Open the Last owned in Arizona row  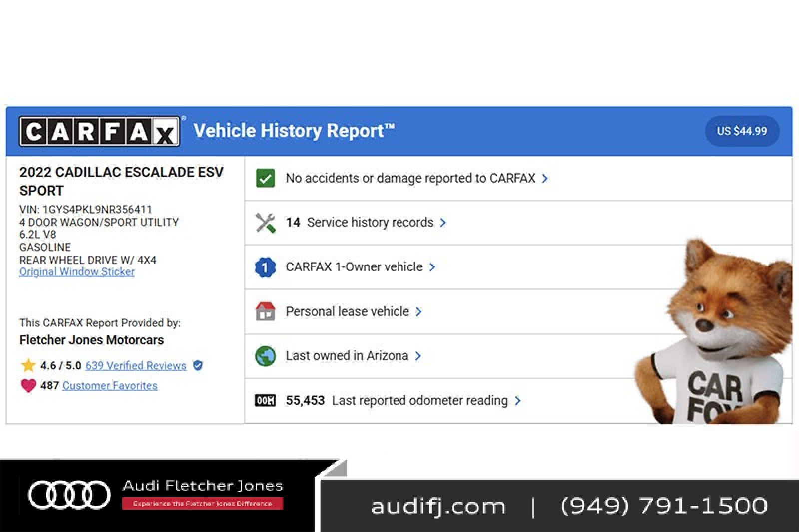coord(347,356)
